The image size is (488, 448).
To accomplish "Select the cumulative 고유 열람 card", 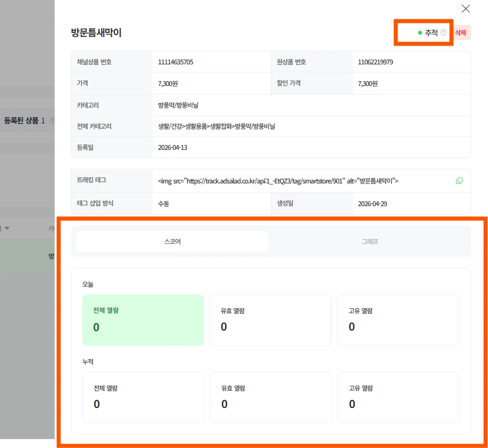I will (398, 397).
